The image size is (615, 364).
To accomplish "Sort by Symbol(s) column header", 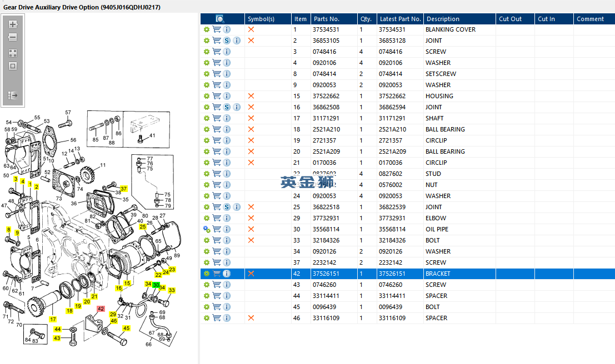I will (268, 19).
